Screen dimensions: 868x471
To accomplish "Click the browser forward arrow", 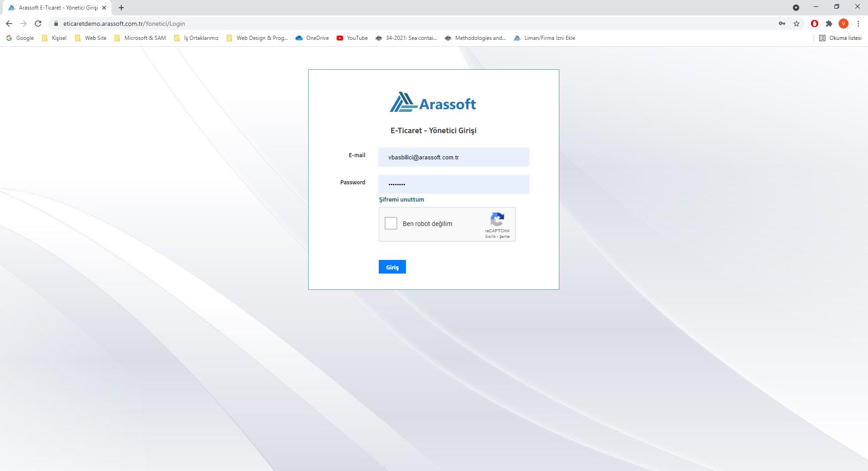I will [x=24, y=24].
